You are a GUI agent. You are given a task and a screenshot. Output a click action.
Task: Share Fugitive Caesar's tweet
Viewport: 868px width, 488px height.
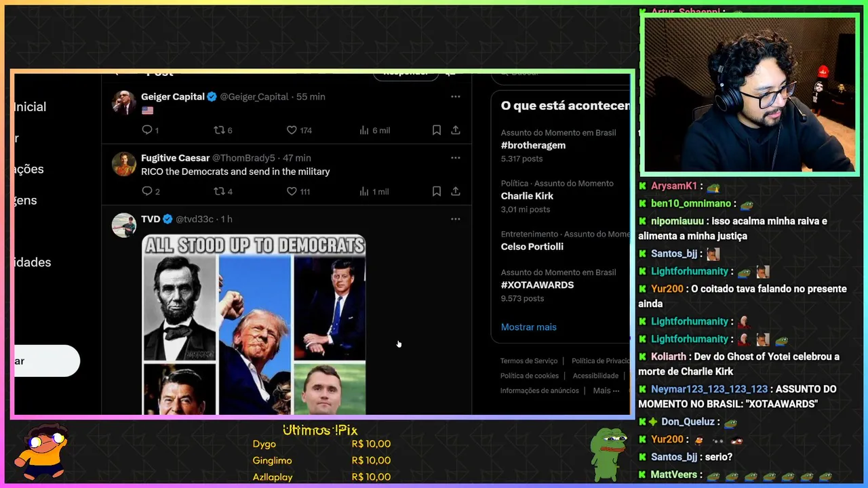coord(456,191)
